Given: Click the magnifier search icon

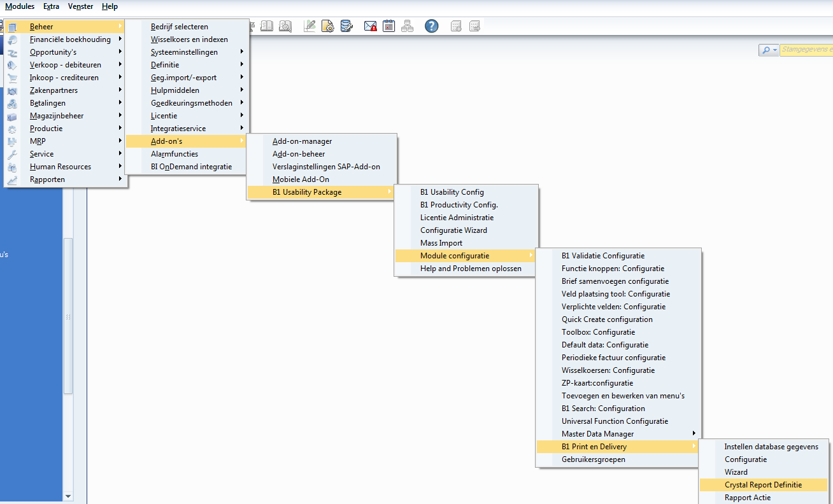Looking at the screenshot, I should click(765, 50).
